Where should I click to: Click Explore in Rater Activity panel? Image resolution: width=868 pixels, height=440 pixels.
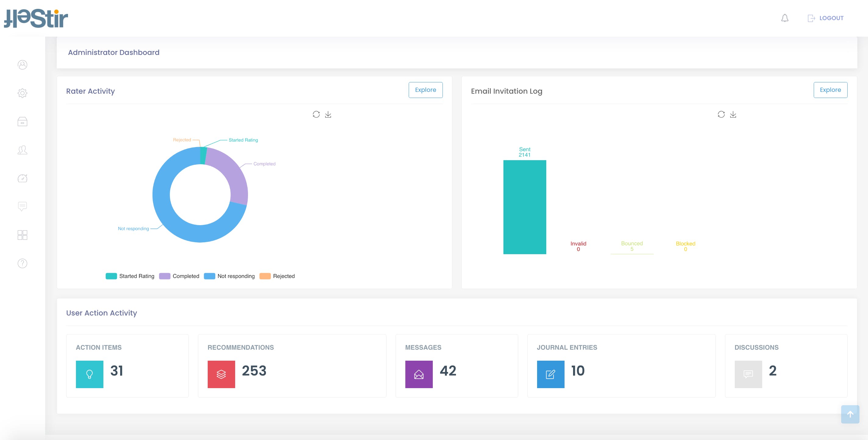tap(425, 90)
